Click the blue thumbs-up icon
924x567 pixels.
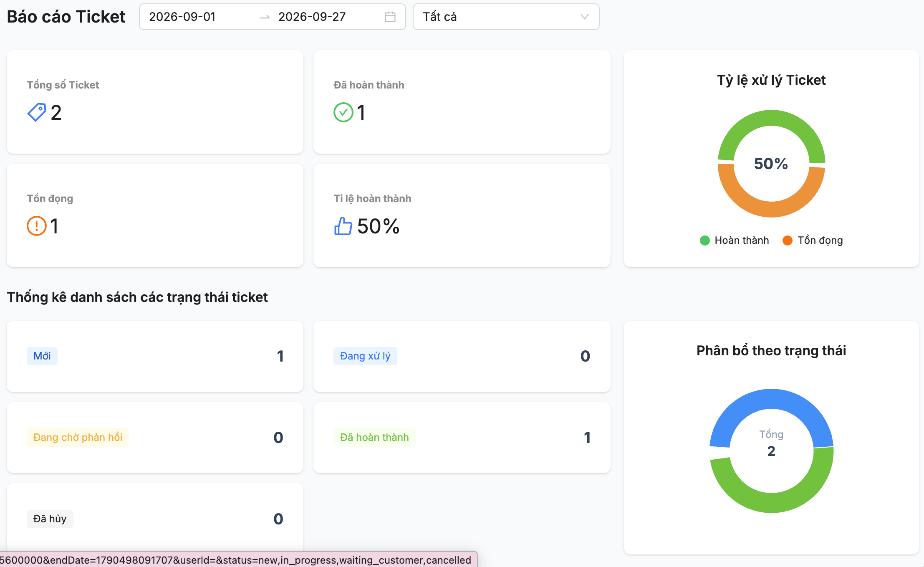[x=343, y=226]
